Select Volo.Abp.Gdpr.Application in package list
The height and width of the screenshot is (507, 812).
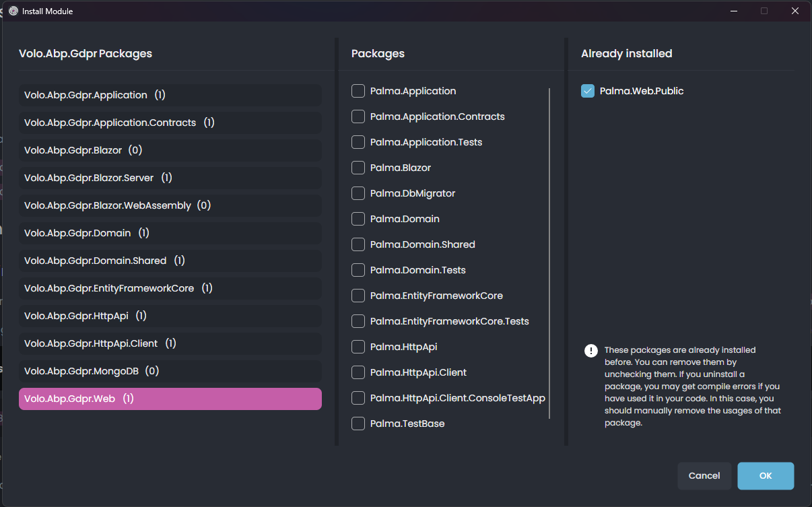click(x=170, y=95)
